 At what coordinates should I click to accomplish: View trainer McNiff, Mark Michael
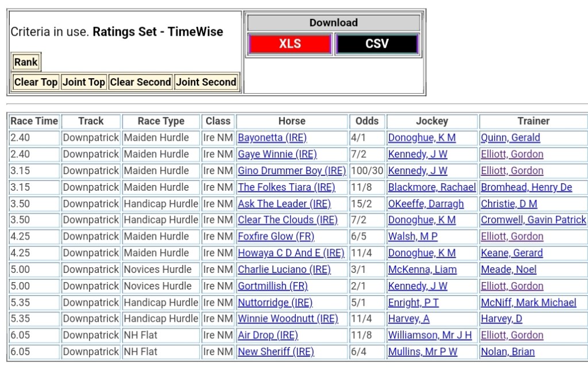pos(528,303)
